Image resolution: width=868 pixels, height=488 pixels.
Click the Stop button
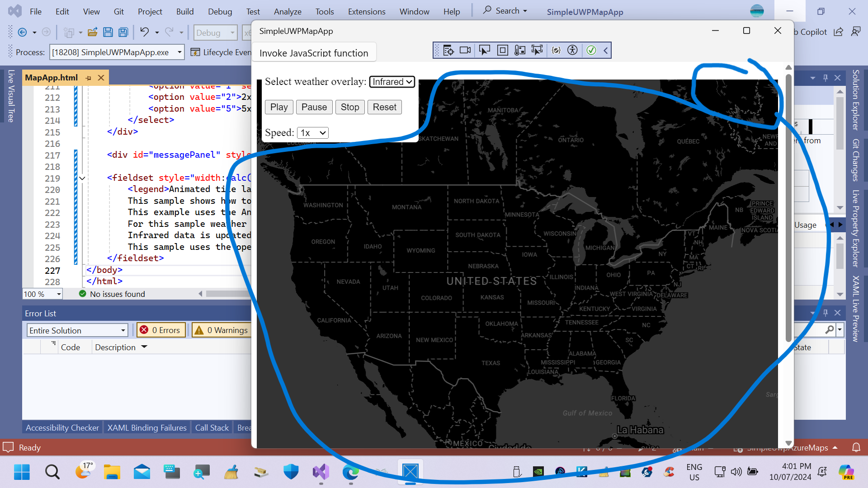pos(350,107)
